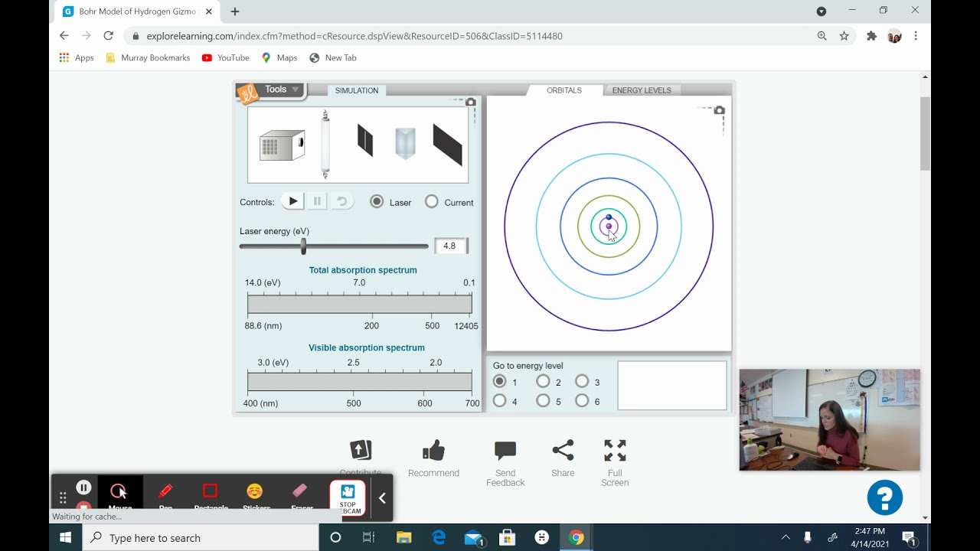980x551 pixels.
Task: Click the Stop Webcam button
Action: [x=348, y=498]
